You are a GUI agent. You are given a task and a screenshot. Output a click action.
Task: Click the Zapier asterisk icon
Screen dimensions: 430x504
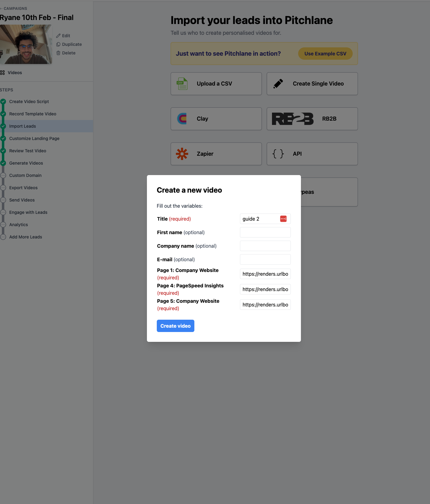(x=182, y=154)
